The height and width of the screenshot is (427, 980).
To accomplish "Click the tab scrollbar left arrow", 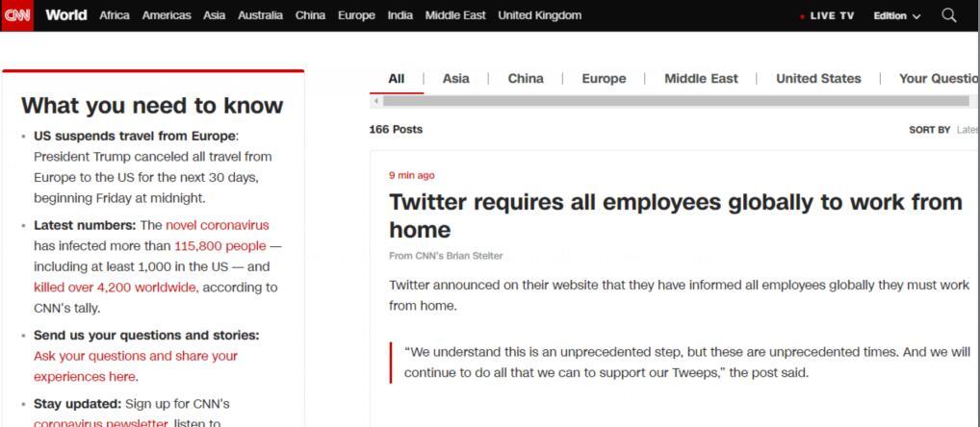I will point(375,101).
